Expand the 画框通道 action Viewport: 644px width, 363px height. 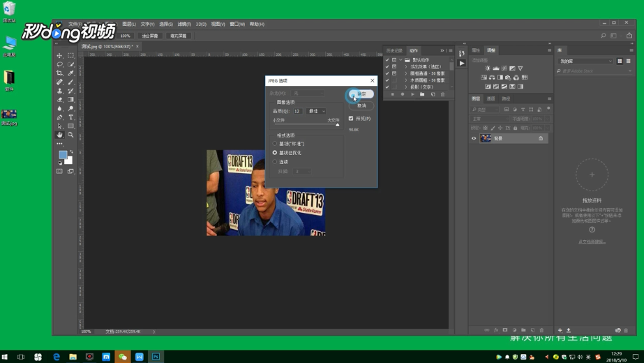pyautogui.click(x=406, y=73)
